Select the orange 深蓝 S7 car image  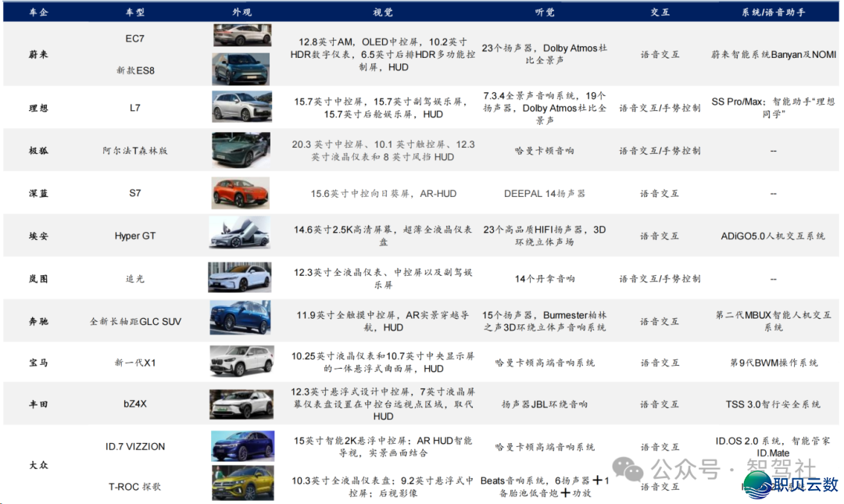pos(241,193)
